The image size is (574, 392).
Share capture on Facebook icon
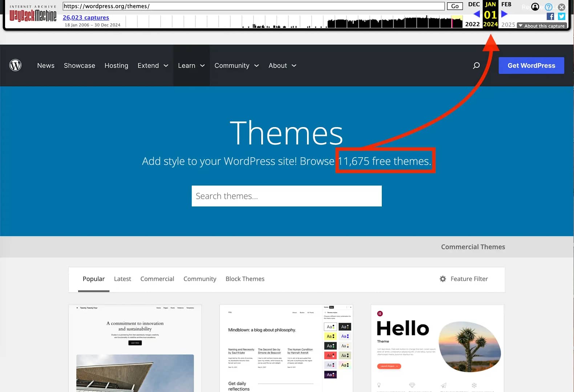(550, 16)
